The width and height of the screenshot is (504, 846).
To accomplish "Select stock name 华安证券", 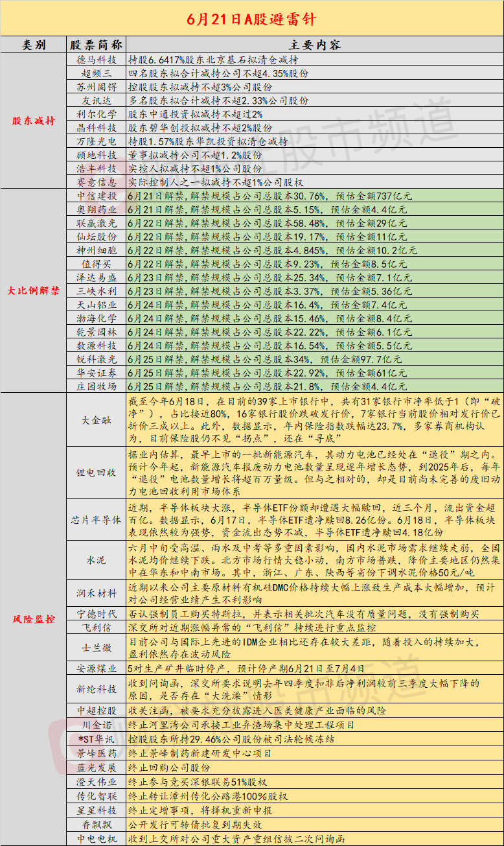I will [x=96, y=373].
